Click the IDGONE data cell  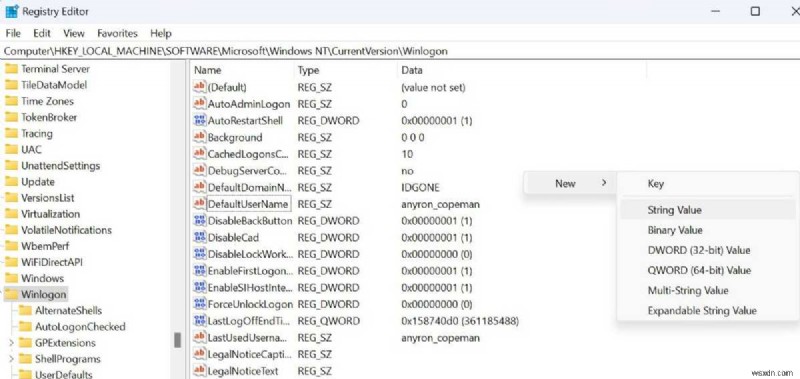tap(420, 187)
